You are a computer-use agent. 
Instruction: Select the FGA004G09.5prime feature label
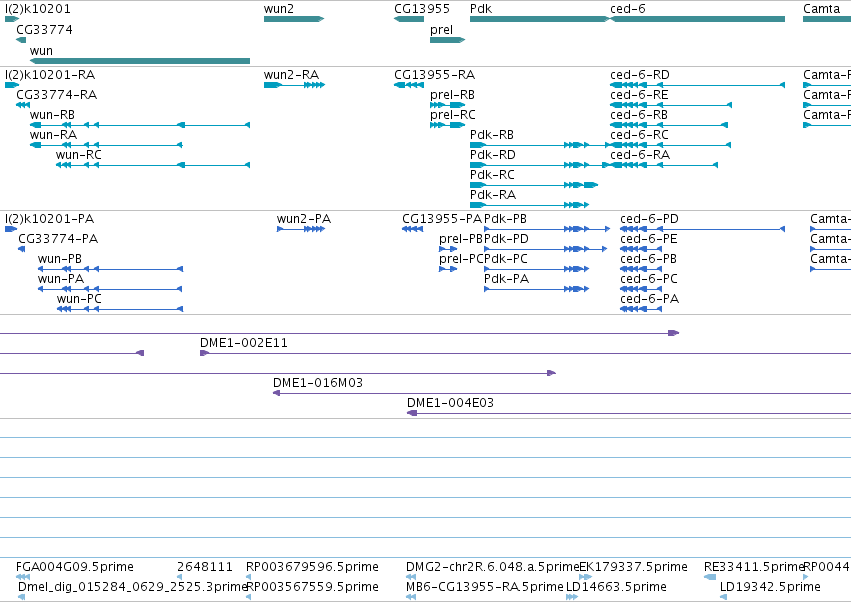coord(75,567)
